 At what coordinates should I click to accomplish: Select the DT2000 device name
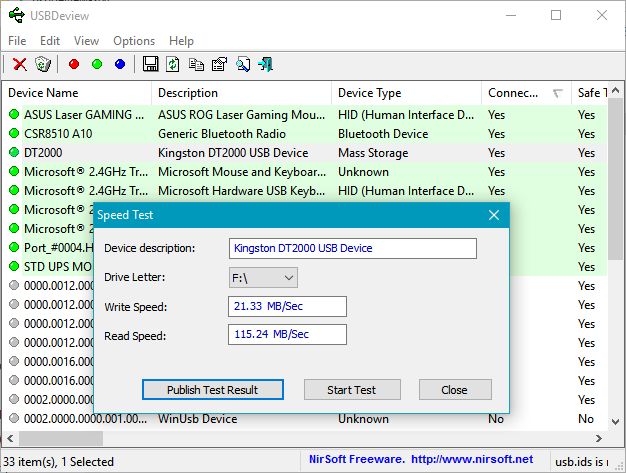(x=43, y=153)
